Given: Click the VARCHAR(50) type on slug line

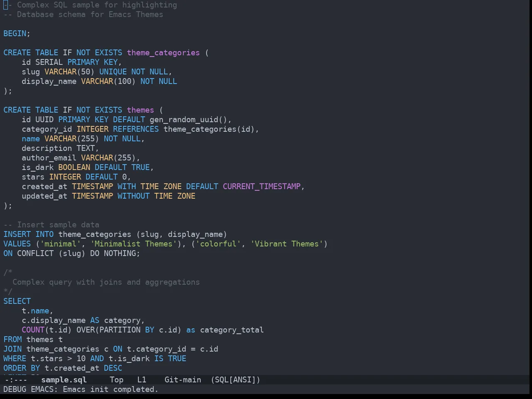Looking at the screenshot, I should pos(69,72).
